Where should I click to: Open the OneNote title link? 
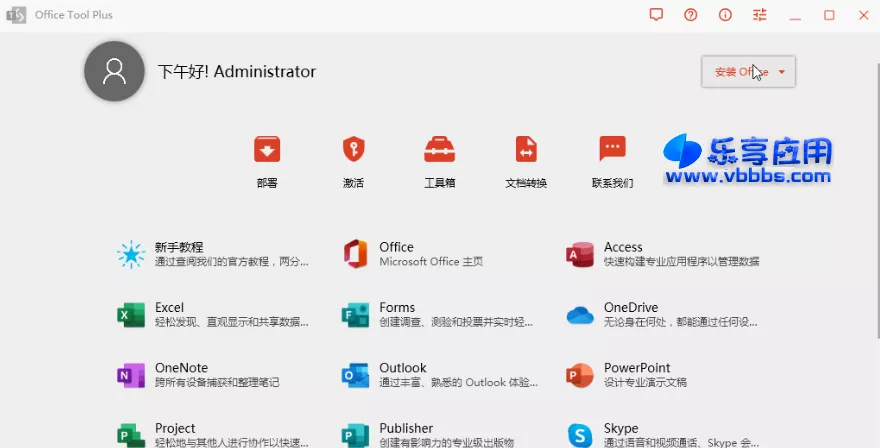[x=181, y=368]
